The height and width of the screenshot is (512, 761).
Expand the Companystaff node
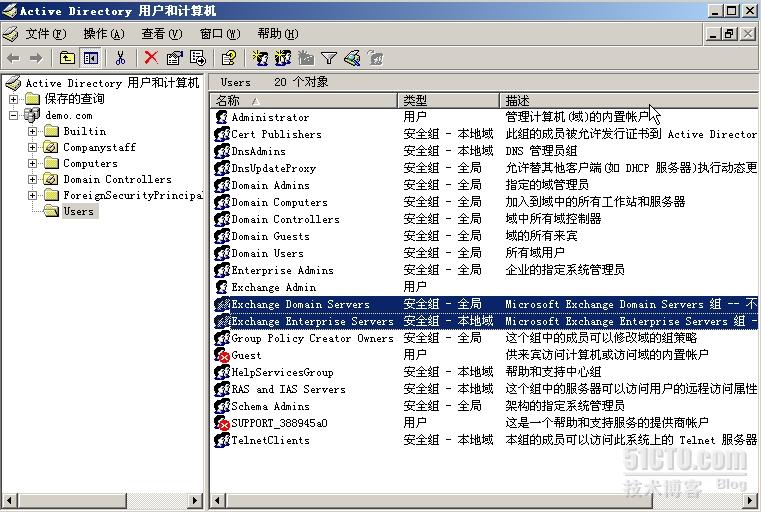click(x=32, y=148)
